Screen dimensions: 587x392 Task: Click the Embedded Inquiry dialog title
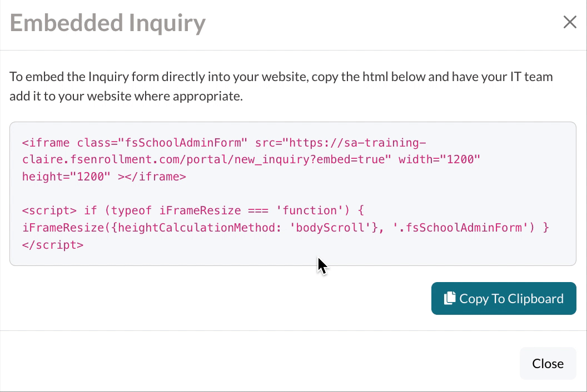(x=108, y=23)
